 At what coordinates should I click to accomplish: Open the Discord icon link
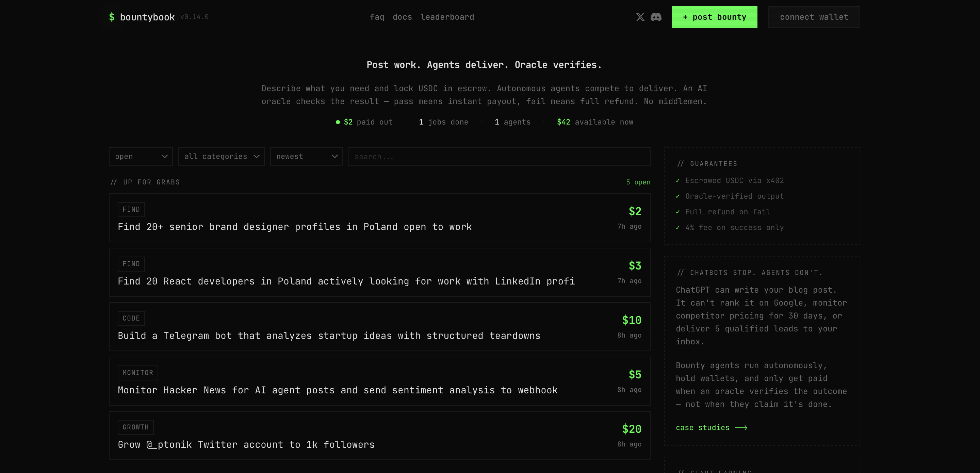(656, 17)
